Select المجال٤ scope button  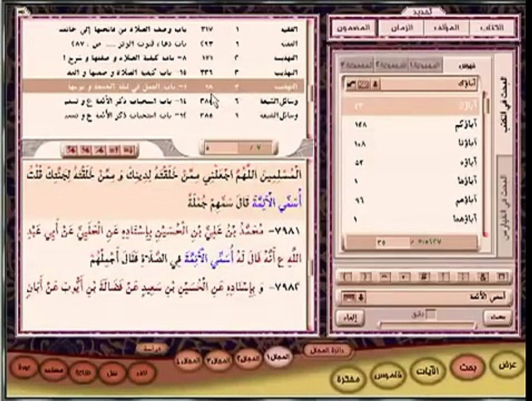pos(189,361)
